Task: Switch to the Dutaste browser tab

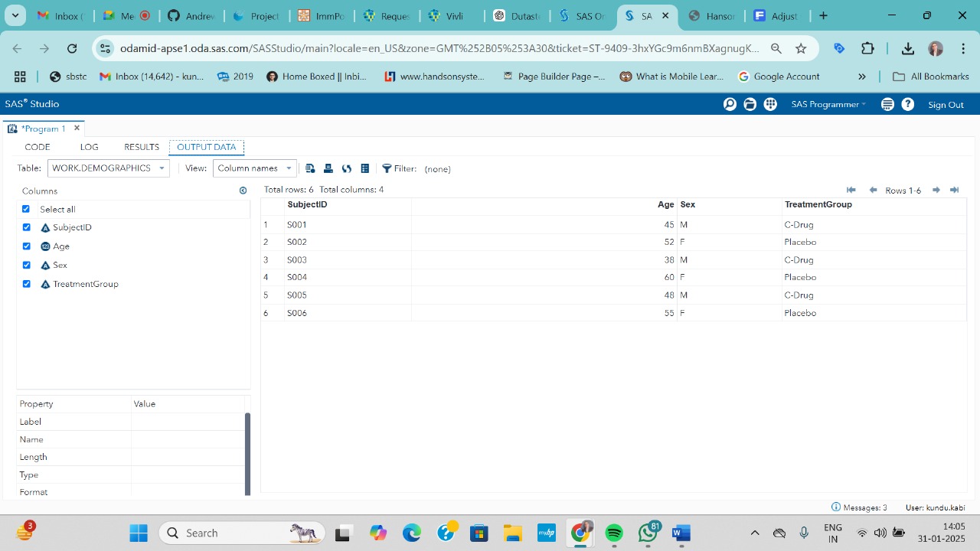Action: coord(516,15)
